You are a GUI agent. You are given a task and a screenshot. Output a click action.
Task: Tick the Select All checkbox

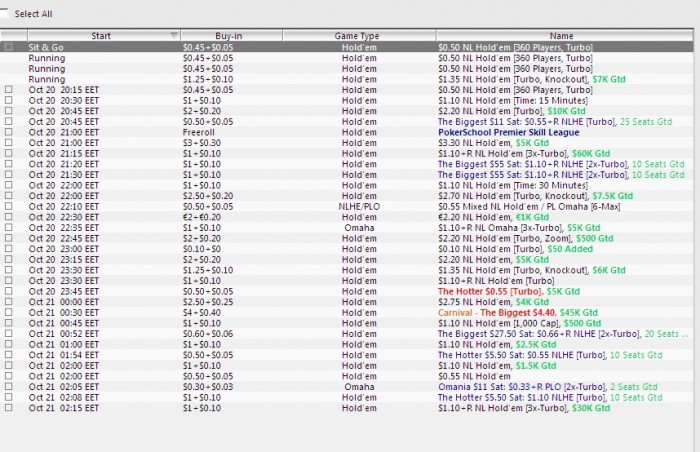pos(4,13)
